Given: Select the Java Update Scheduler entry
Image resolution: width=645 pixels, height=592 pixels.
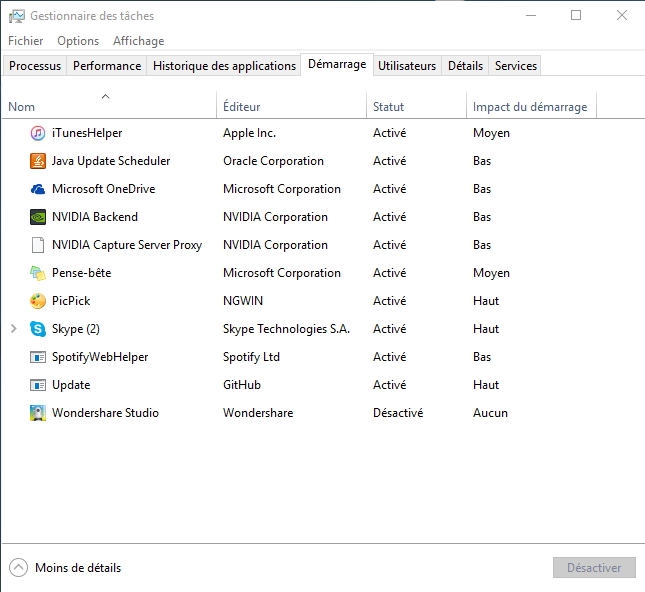Looking at the screenshot, I should coord(111,161).
